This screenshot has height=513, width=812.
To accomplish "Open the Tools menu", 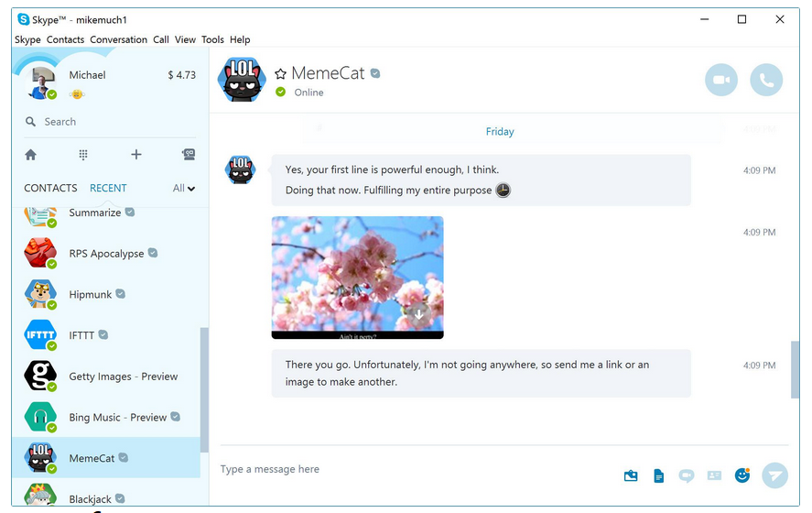I will [x=212, y=39].
